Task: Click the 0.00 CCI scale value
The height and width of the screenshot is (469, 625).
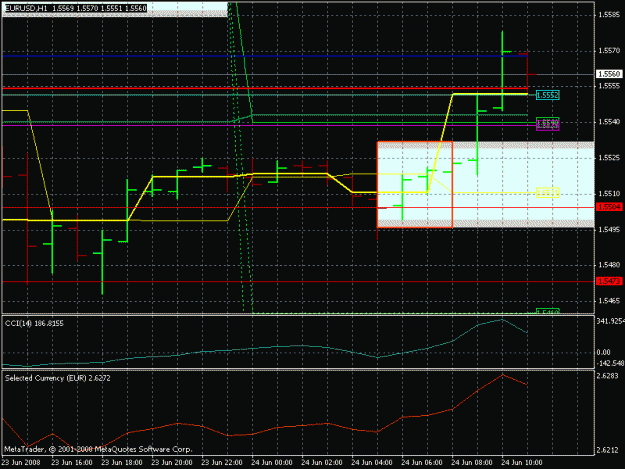Action: point(603,352)
